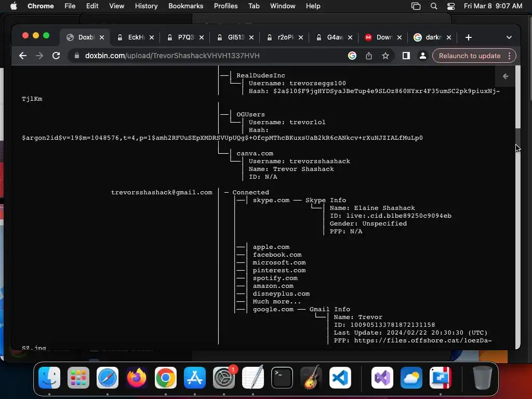Open the cloud weather app in Dock
The width and height of the screenshot is (532, 399).
pos(411,377)
